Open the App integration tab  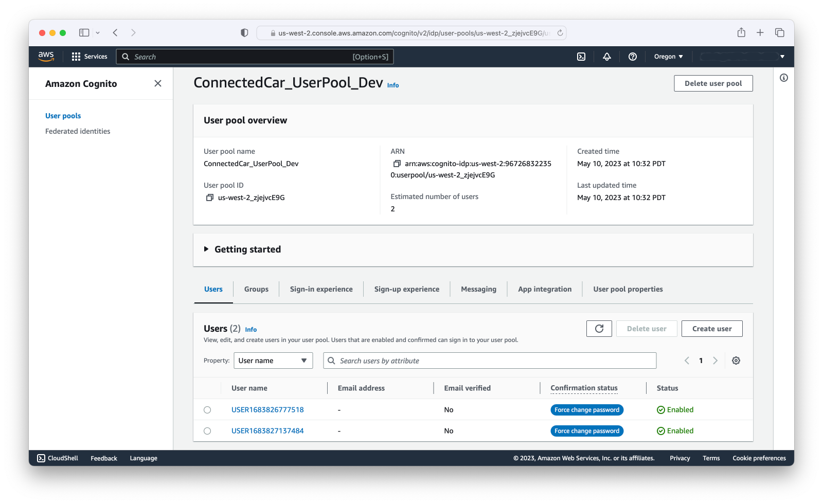[x=545, y=289]
